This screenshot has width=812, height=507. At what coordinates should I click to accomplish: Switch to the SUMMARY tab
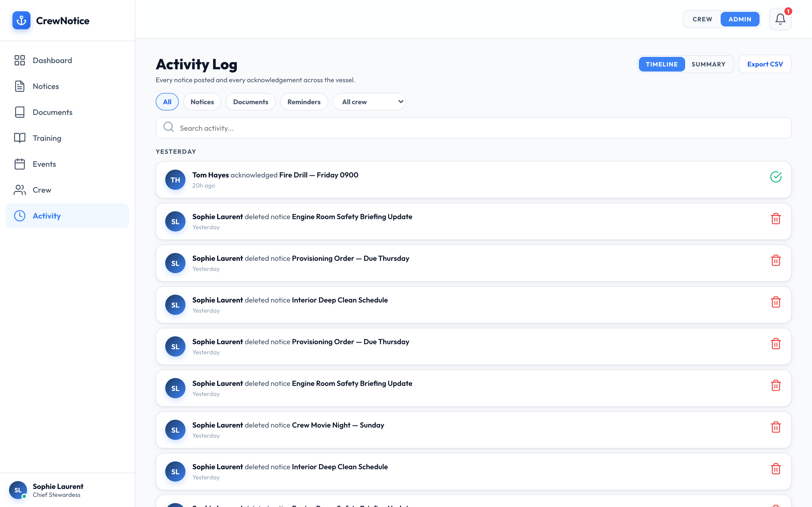pos(708,64)
